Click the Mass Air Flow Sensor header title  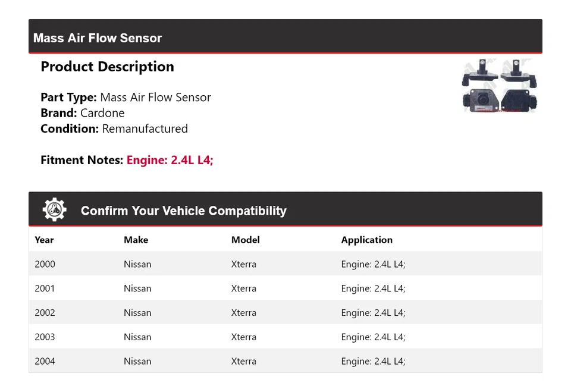[x=98, y=38]
